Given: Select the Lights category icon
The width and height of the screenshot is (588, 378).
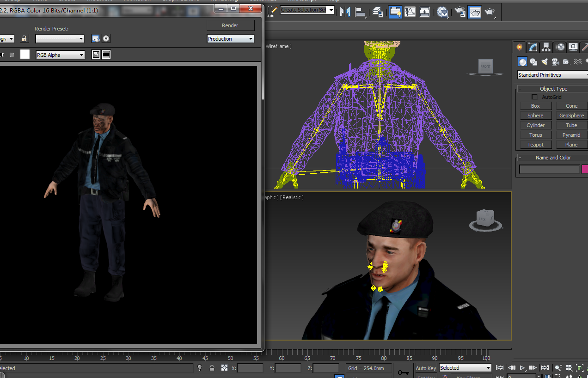Looking at the screenshot, I should (545, 62).
